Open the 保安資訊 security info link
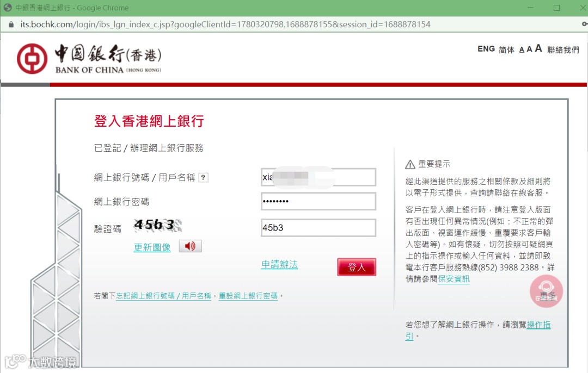588x373 pixels. click(454, 279)
